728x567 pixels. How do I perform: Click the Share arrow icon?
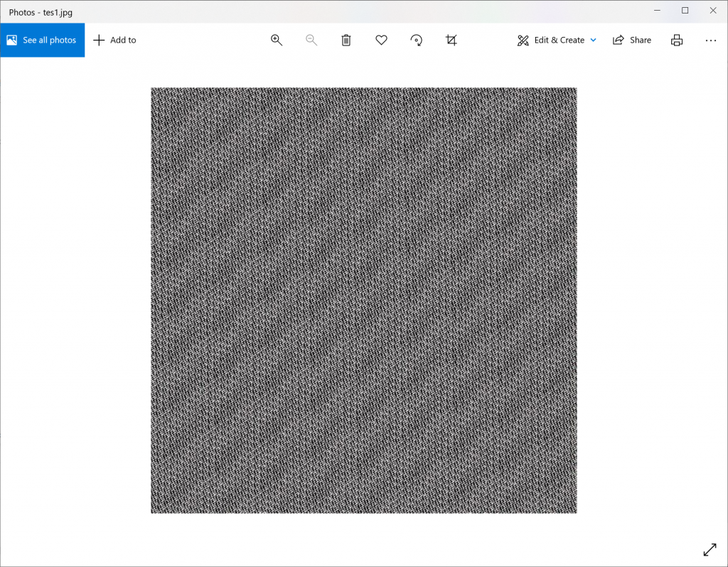619,40
